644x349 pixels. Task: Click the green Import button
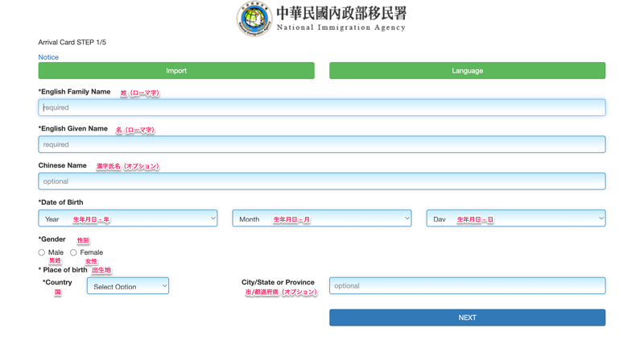tap(176, 71)
